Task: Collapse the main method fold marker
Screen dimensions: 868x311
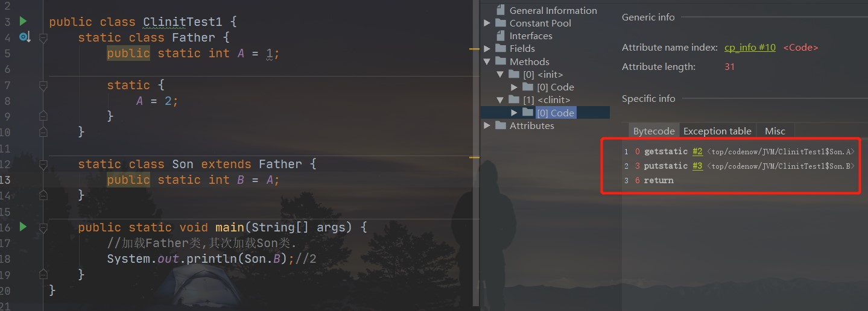Action: [x=43, y=227]
